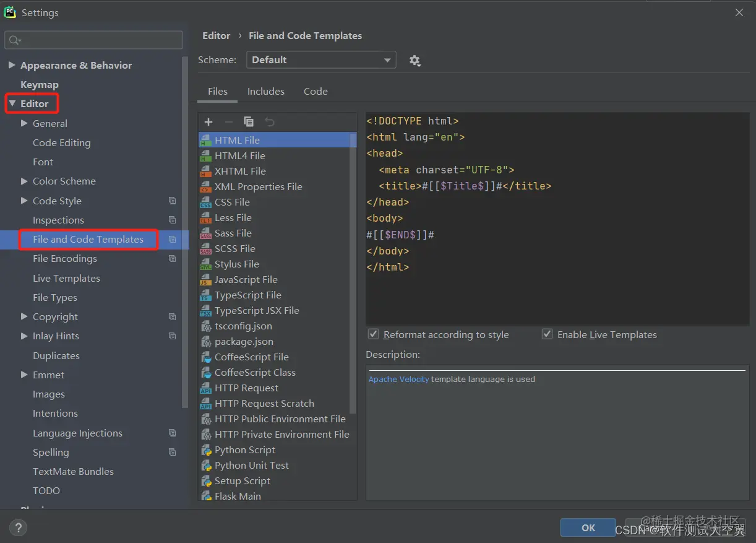Select the XHTML File template icon
Screen dimensions: 756x543
pyautogui.click(x=205, y=172)
